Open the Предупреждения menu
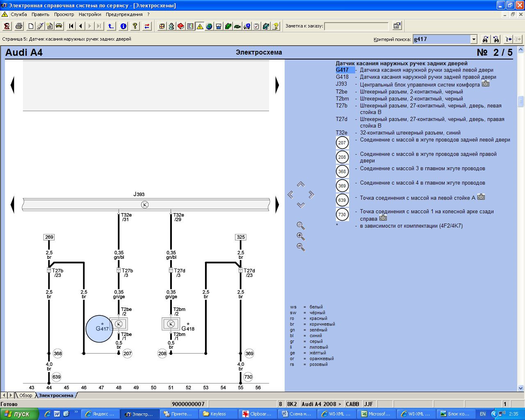Viewport: 525px width, 420px height. tap(124, 14)
